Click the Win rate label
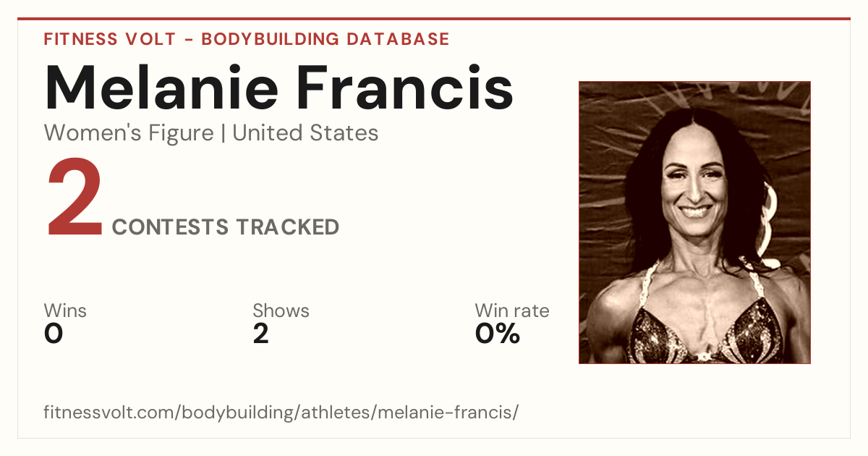The height and width of the screenshot is (456, 868). [x=512, y=311]
